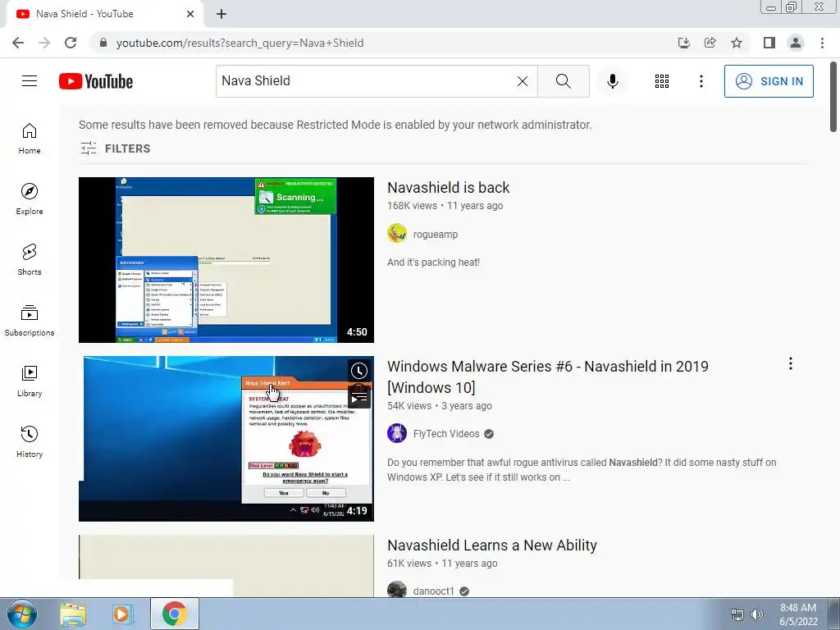Open 'Navashield Learns a New Ability' title

click(492, 546)
